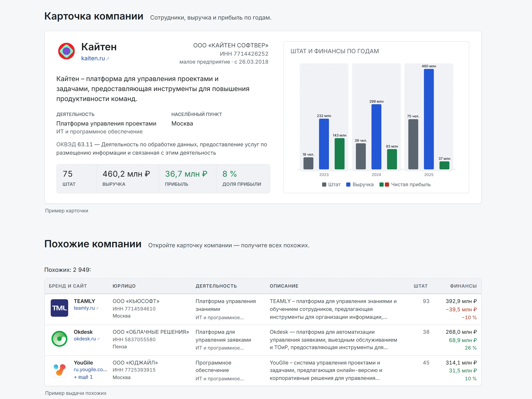The height and width of the screenshot is (399, 532).
Task: Open the okdesk.ru link
Action: pyautogui.click(x=86, y=339)
